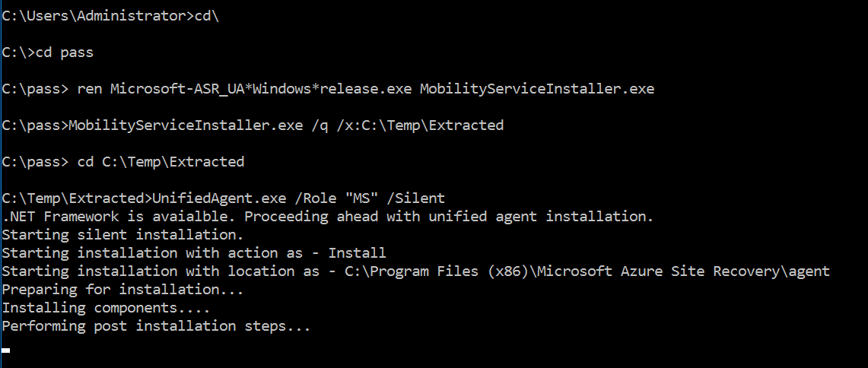Click the "cd C:\Temp\Extracted" command

point(161,162)
